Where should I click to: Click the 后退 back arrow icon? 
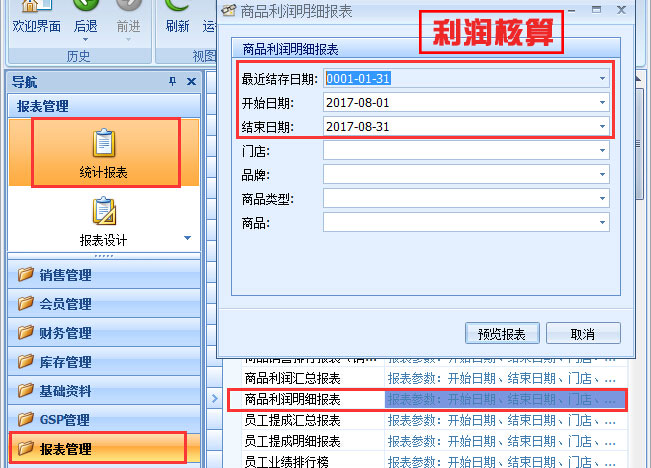pyautogui.click(x=86, y=8)
